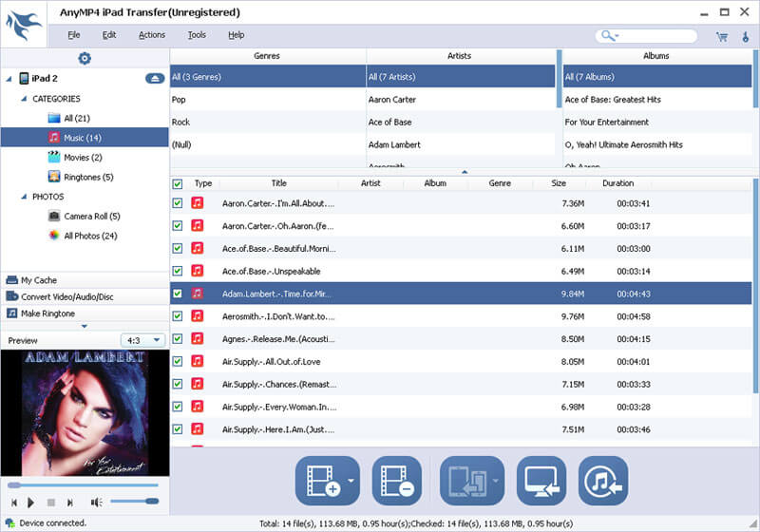Adjust the preview volume slider
The image size is (760, 532).
click(134, 501)
